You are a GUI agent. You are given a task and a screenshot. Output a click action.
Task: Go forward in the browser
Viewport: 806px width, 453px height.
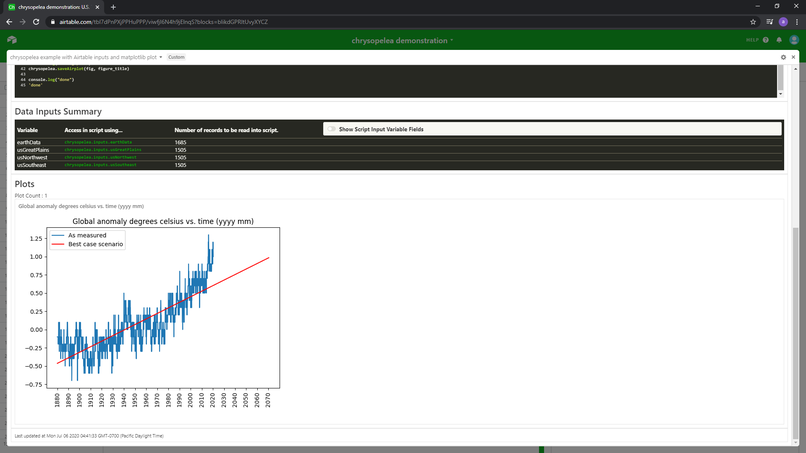point(22,22)
